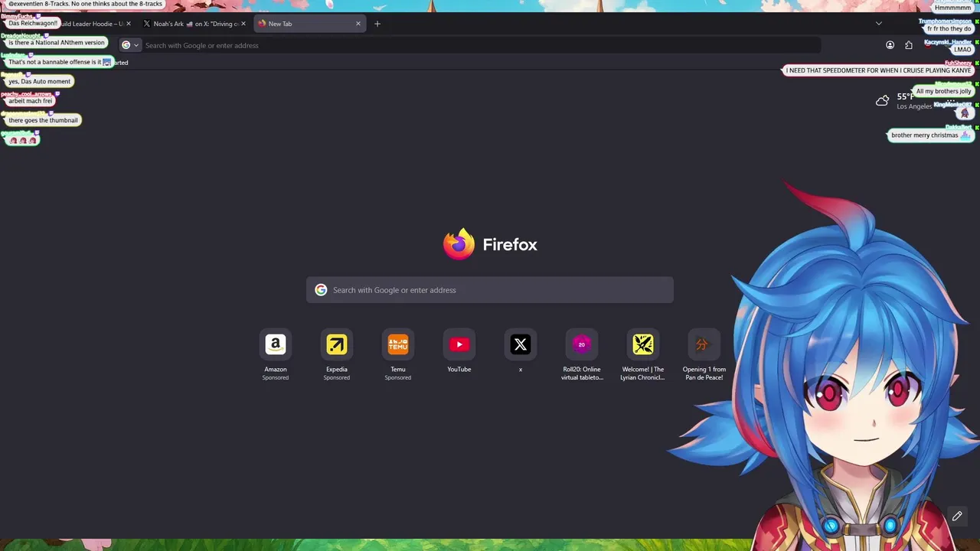Open the list all tabs chevron
Image resolution: width=980 pixels, height=551 pixels.
(879, 24)
